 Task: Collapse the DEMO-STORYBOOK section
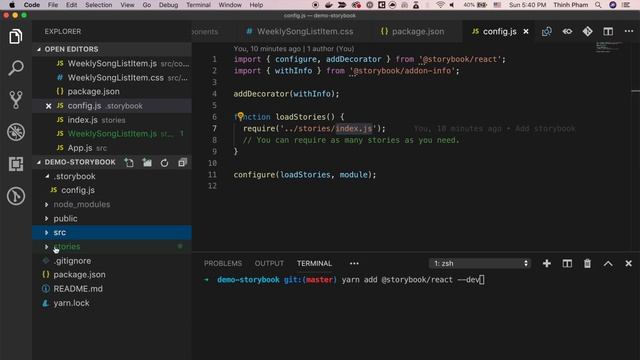point(39,162)
